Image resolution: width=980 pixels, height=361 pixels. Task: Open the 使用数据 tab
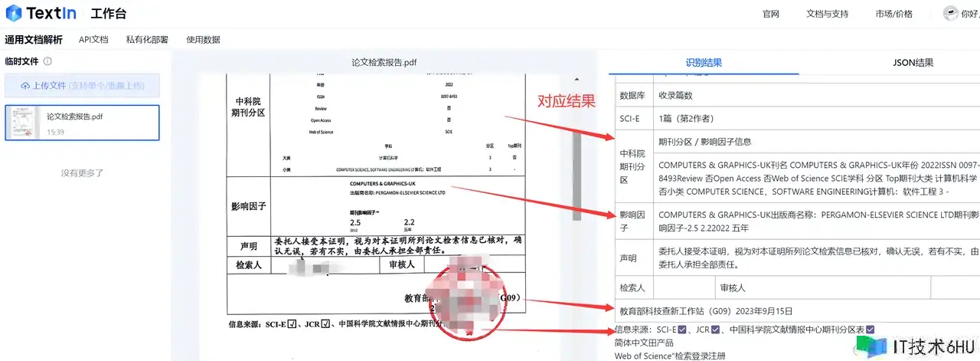pos(203,40)
